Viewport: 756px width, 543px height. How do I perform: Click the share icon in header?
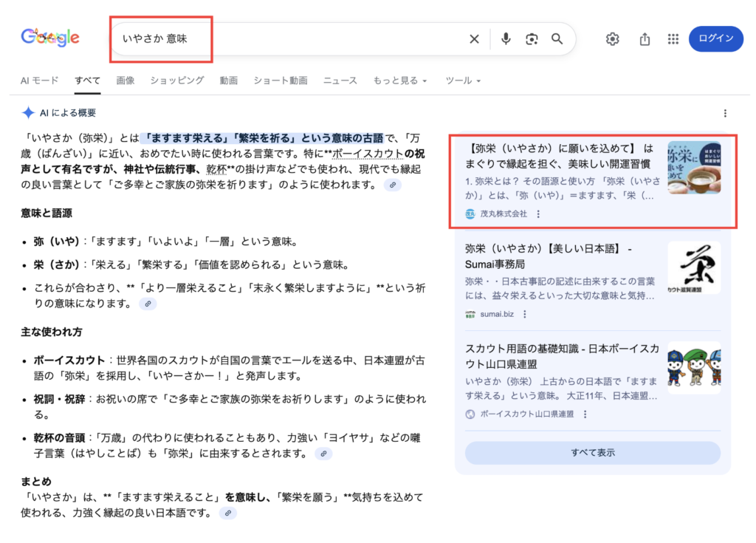[x=645, y=39]
